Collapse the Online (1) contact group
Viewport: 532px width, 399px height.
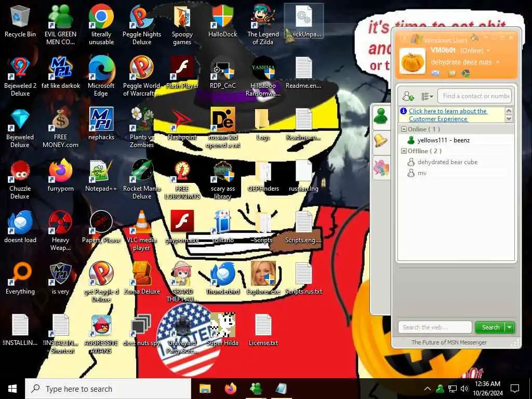(x=404, y=129)
